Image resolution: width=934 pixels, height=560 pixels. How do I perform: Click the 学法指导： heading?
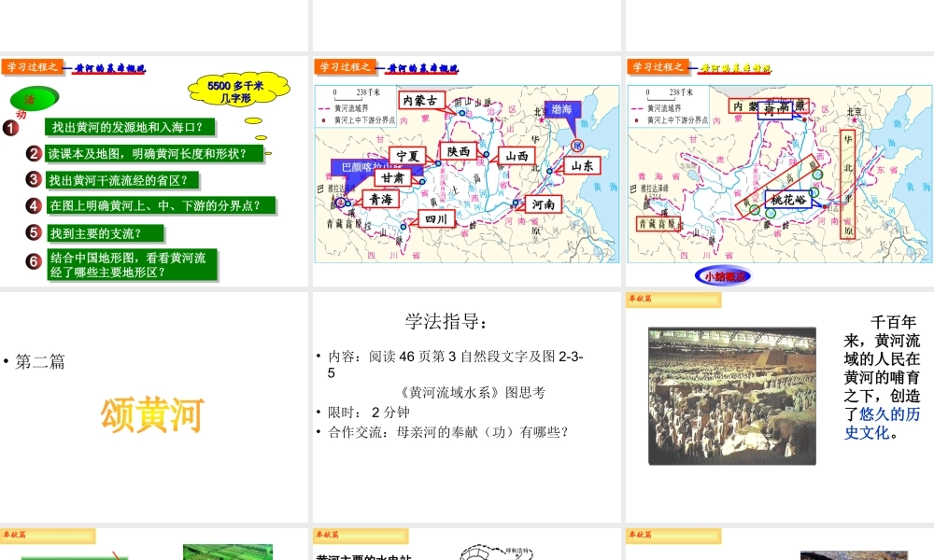tap(446, 322)
